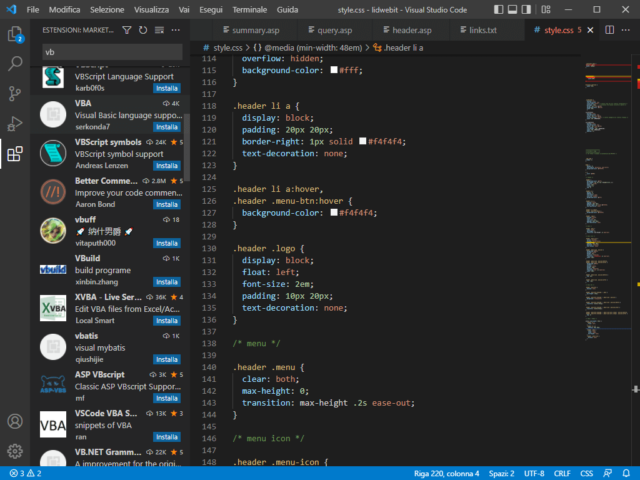The height and width of the screenshot is (480, 640).
Task: Change language mode CSS in status bar
Action: click(587, 473)
